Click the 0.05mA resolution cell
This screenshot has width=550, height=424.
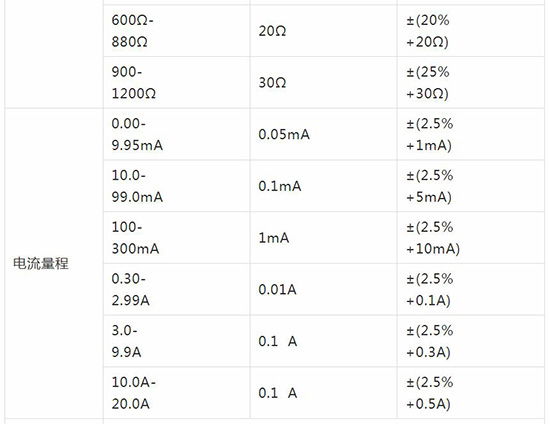pyautogui.click(x=323, y=134)
